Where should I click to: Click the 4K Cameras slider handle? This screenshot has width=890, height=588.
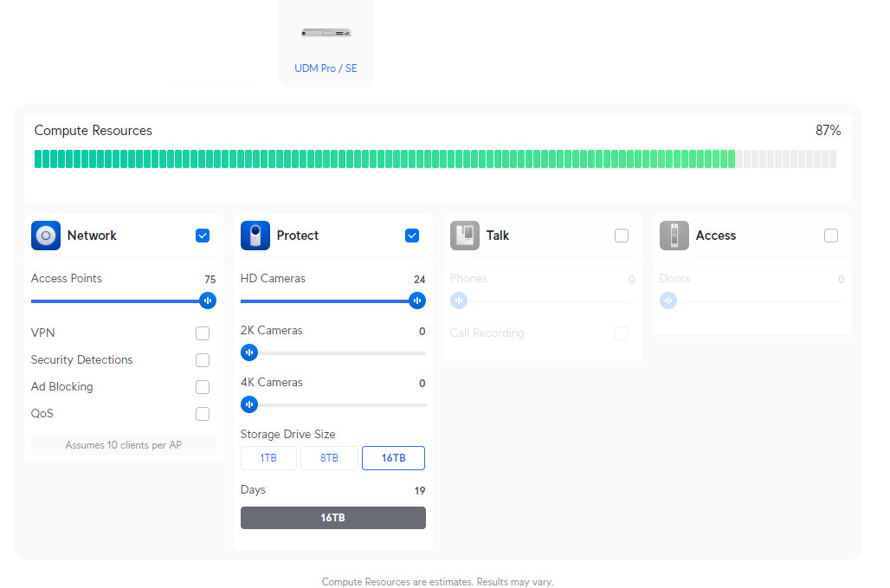tap(249, 404)
